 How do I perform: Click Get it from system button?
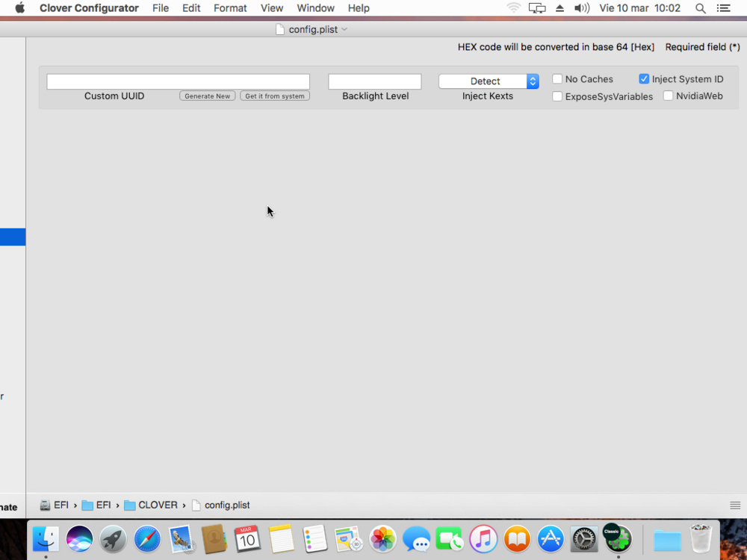coord(275,96)
